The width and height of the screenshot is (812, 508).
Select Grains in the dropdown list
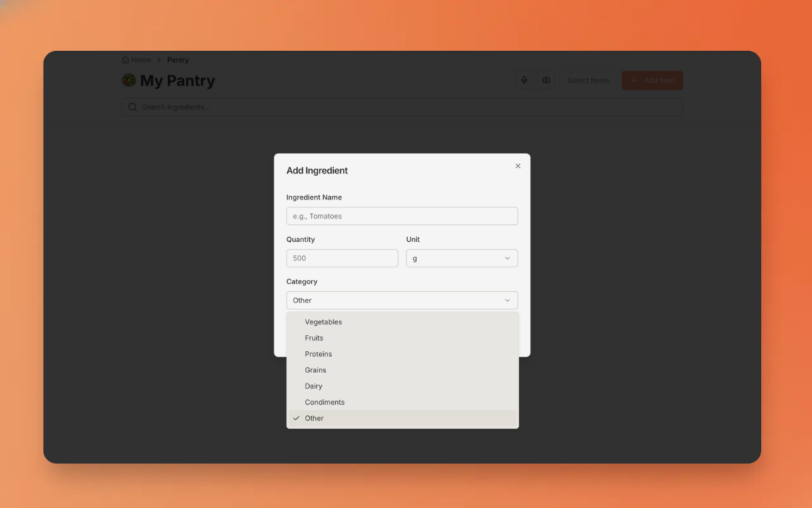[x=315, y=370]
